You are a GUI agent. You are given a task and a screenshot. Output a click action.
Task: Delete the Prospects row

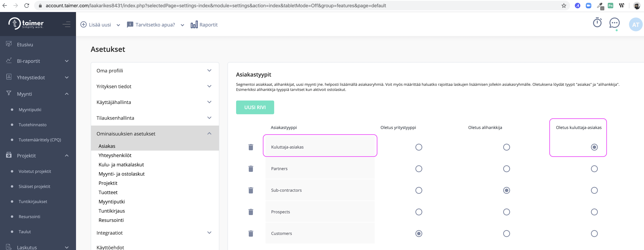[x=251, y=212]
